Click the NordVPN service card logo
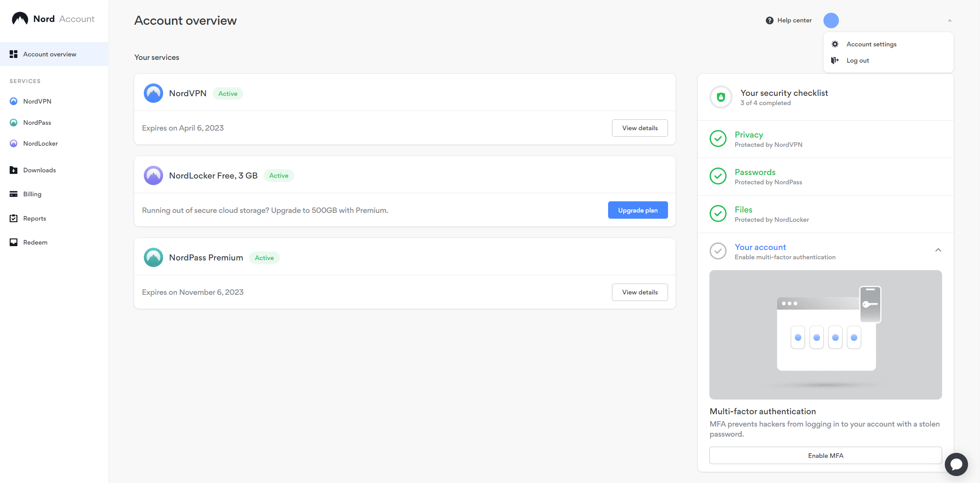Screen dimensions: 980x483 [153, 94]
